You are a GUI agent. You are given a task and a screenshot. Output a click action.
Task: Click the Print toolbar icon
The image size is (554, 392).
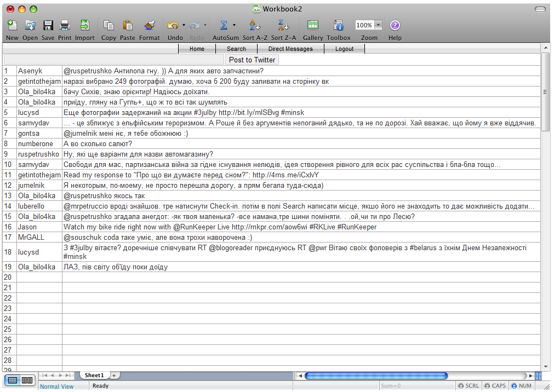coord(65,25)
